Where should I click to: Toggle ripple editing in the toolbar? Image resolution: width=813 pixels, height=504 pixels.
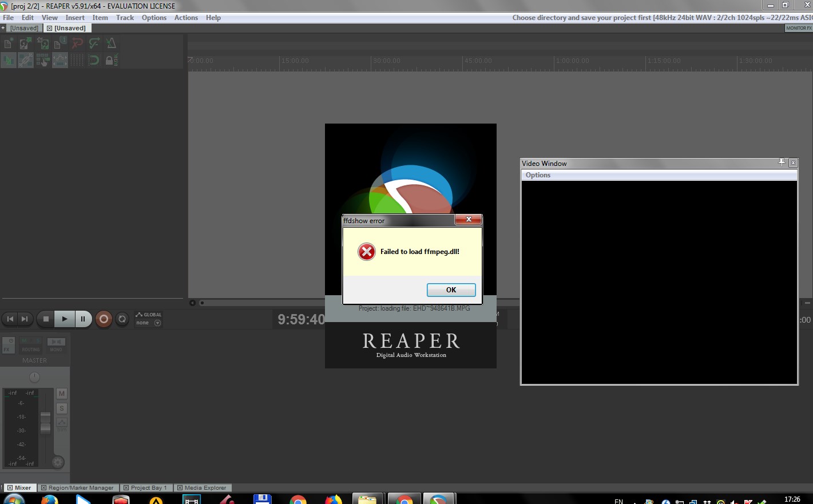click(x=43, y=60)
